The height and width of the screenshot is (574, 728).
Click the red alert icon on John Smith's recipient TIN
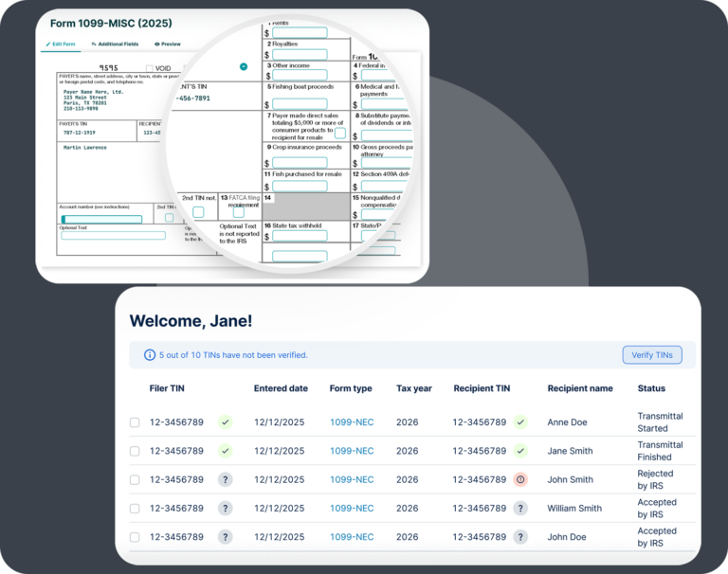point(520,479)
